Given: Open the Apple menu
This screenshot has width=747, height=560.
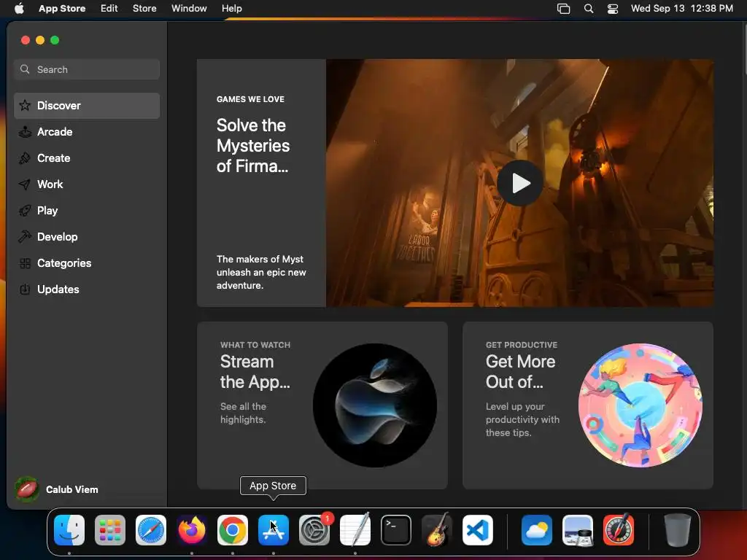Looking at the screenshot, I should coord(19,9).
